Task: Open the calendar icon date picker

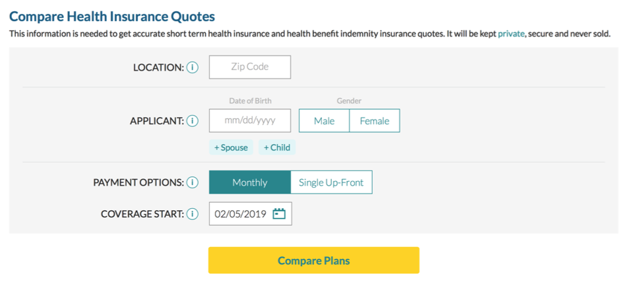Action: tap(279, 214)
